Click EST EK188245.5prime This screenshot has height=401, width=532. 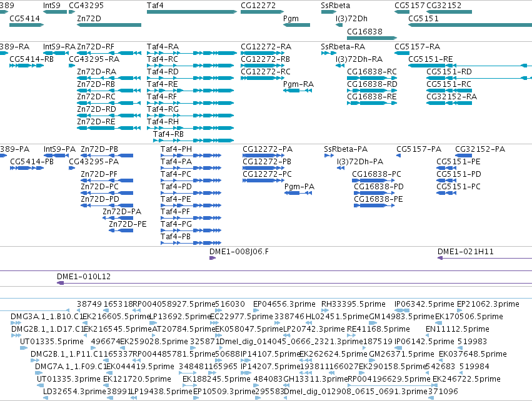tap(216, 379)
